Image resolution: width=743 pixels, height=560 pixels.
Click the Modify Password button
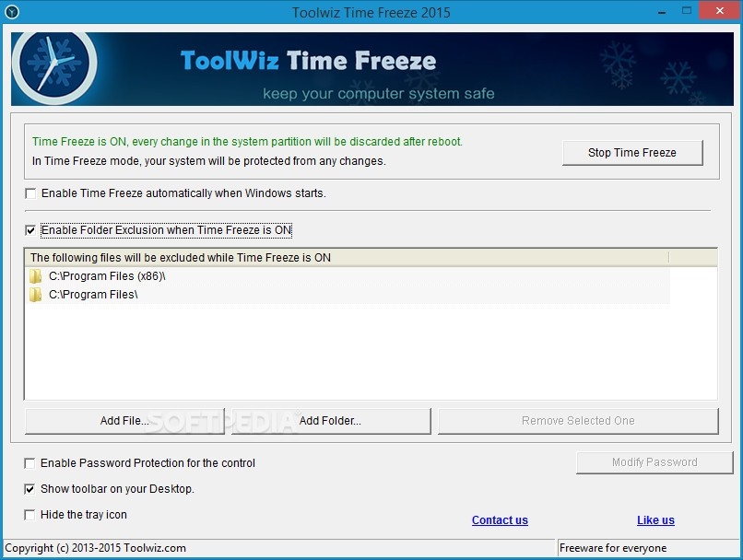pos(655,462)
